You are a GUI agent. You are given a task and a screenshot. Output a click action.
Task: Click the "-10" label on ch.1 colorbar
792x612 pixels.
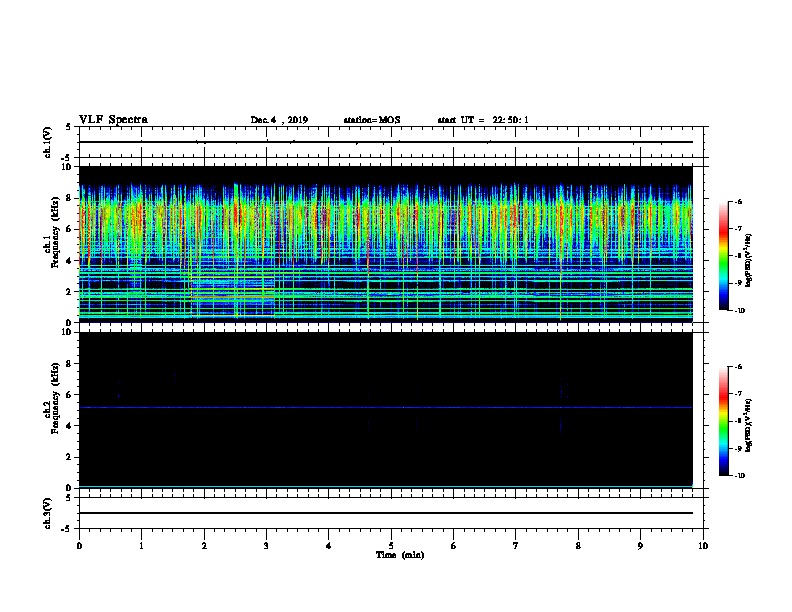pyautogui.click(x=739, y=310)
